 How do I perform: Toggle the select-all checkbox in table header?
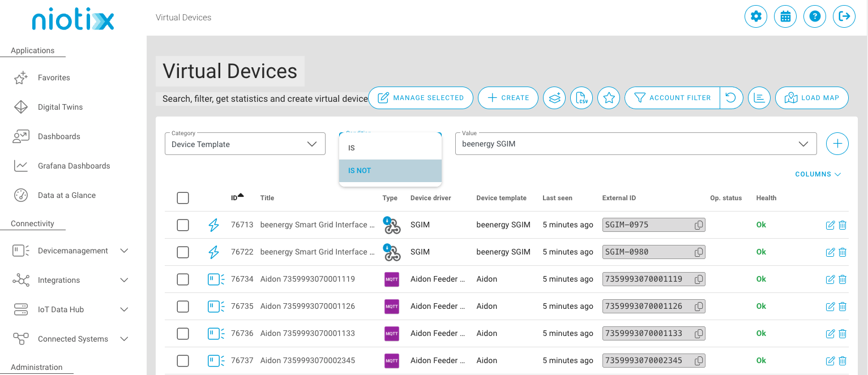click(182, 198)
